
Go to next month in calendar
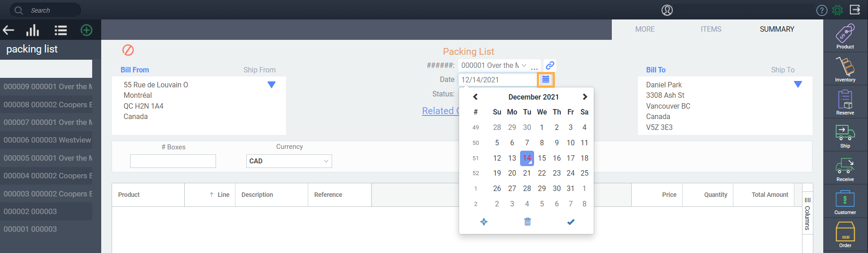(585, 97)
